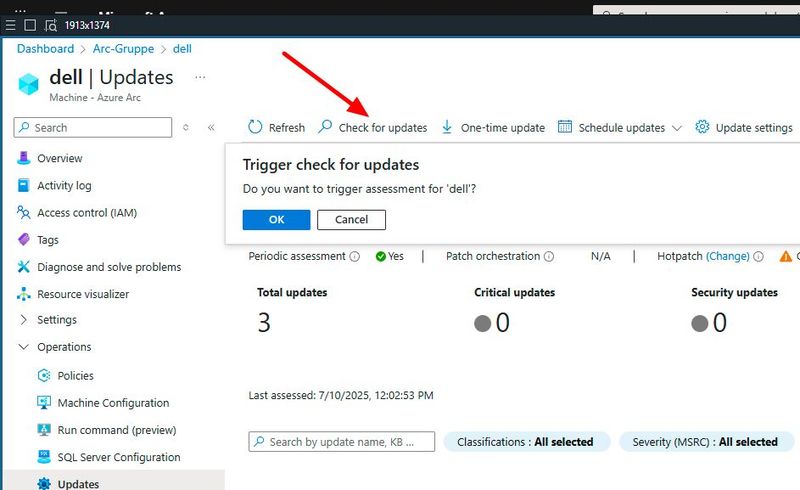Click the Update settings gear icon
The image size is (800, 490).
click(x=703, y=127)
